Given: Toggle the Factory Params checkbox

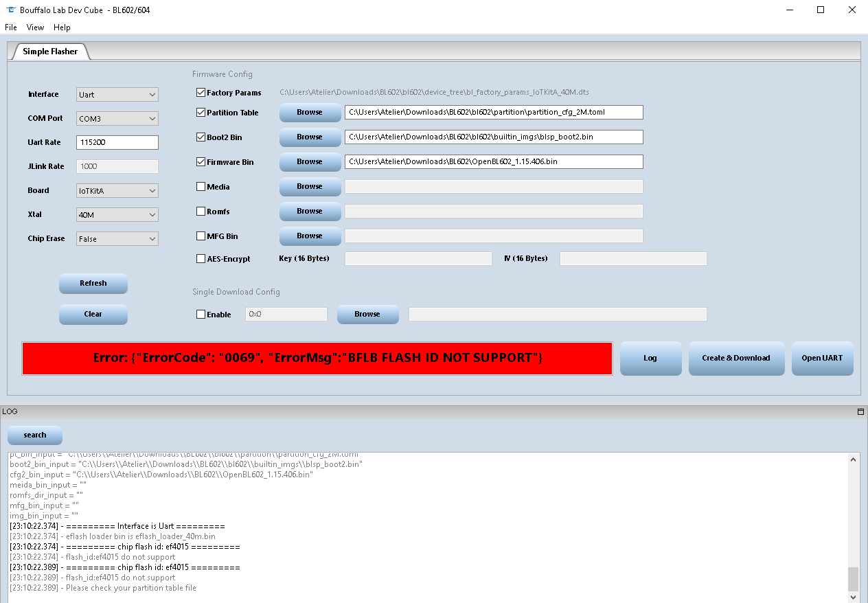Looking at the screenshot, I should click(x=201, y=93).
